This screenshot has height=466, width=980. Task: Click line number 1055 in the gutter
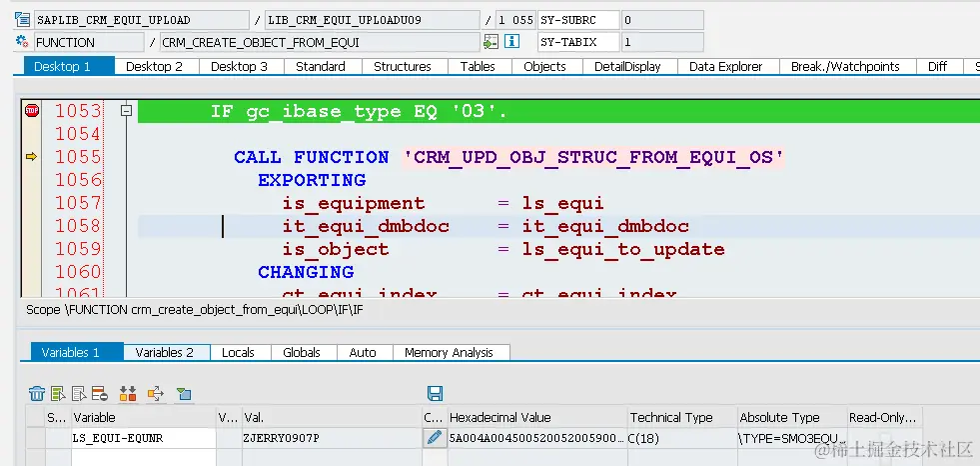(78, 157)
